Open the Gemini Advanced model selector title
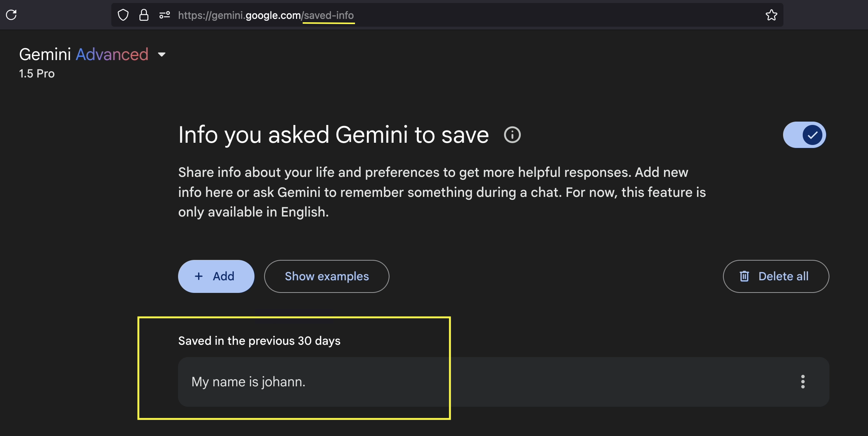This screenshot has width=868, height=436. (x=84, y=54)
